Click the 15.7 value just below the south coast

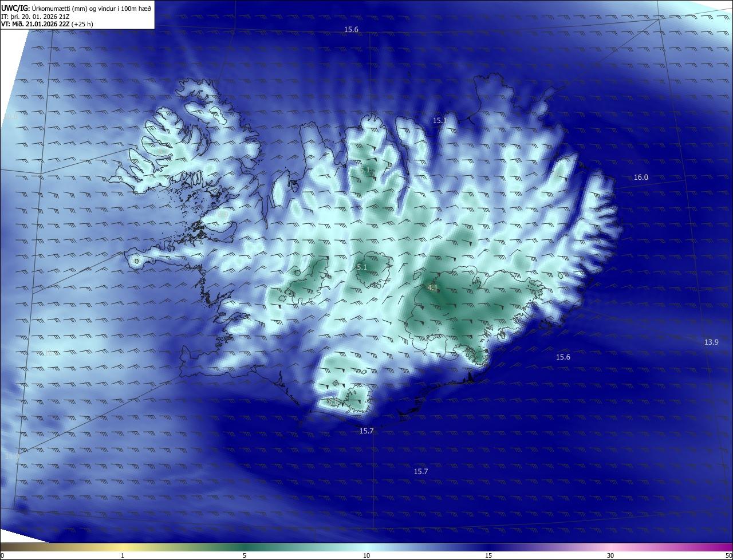click(366, 431)
